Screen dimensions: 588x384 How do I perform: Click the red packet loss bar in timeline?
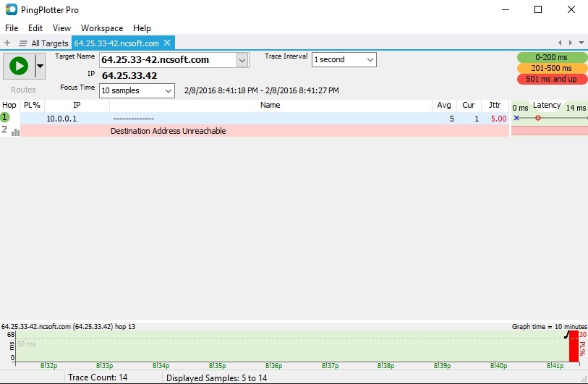pos(574,346)
